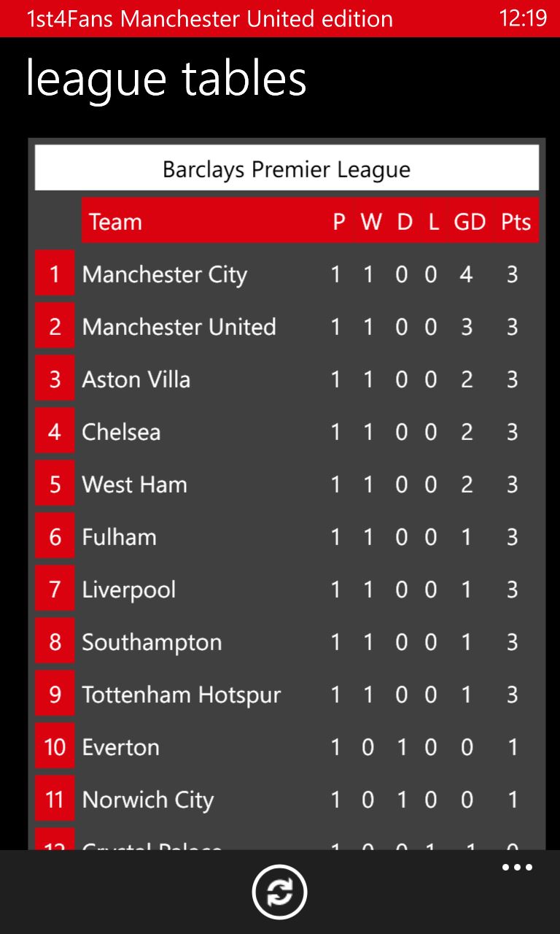Tap the Manchester United team name
Screen dimensions: 560x934
click(x=179, y=327)
